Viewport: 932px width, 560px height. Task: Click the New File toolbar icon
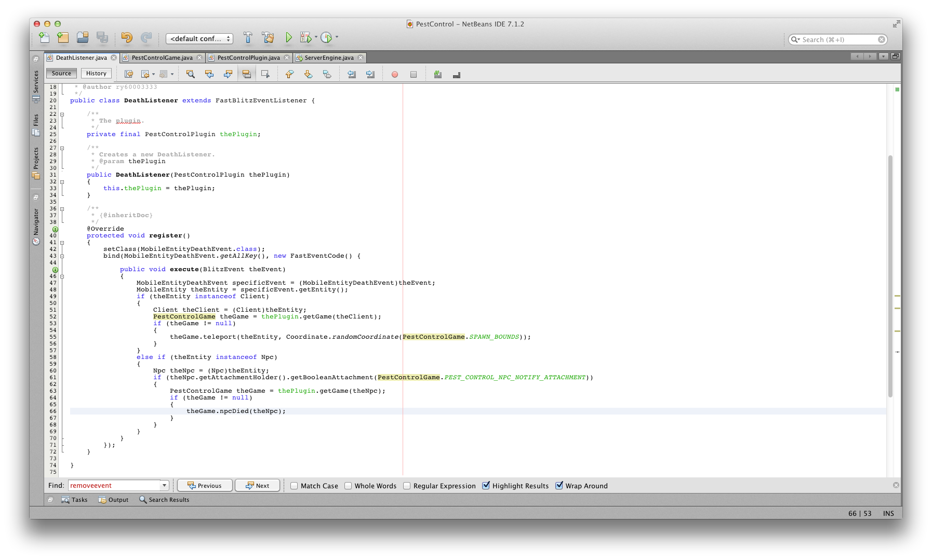44,37
